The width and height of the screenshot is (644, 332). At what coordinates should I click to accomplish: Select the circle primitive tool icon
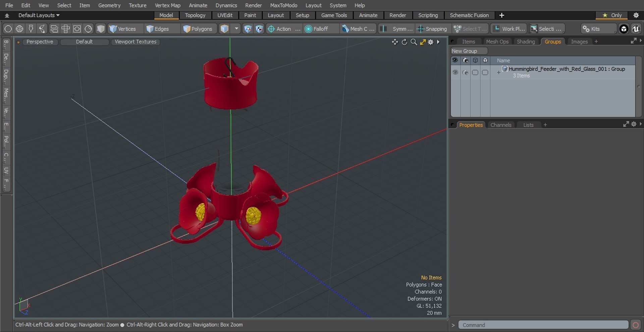pos(8,29)
